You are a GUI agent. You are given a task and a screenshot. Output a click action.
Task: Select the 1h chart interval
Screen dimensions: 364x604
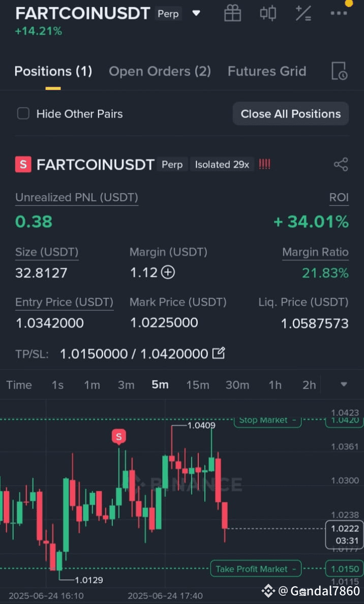point(275,385)
